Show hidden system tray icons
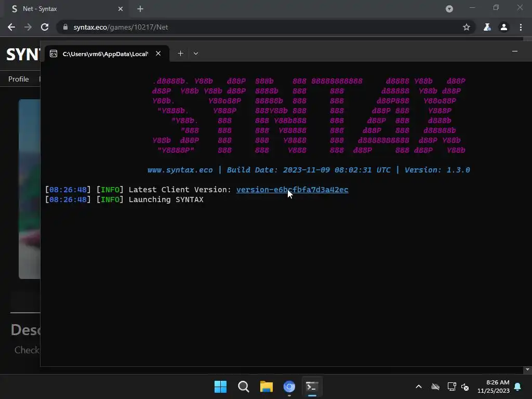This screenshot has height=399, width=532. click(419, 387)
